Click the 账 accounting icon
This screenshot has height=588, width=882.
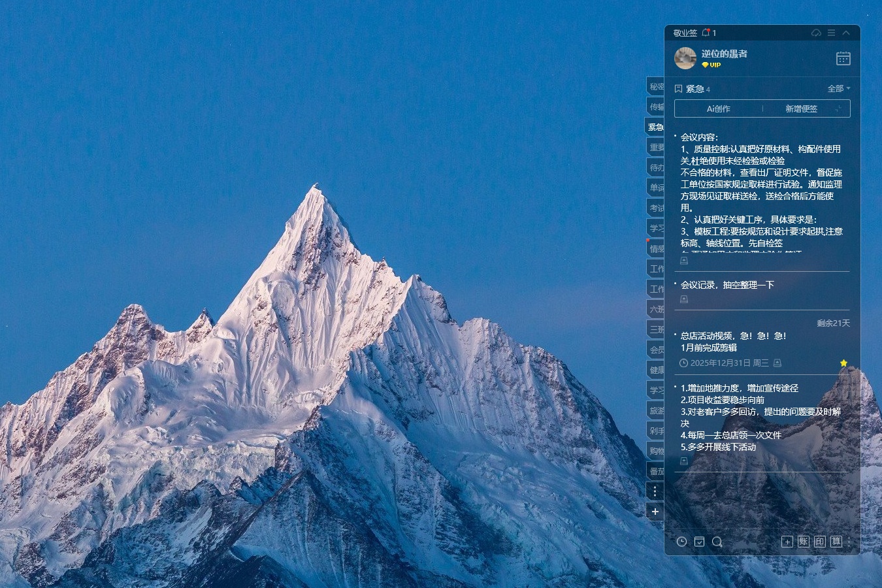point(803,542)
